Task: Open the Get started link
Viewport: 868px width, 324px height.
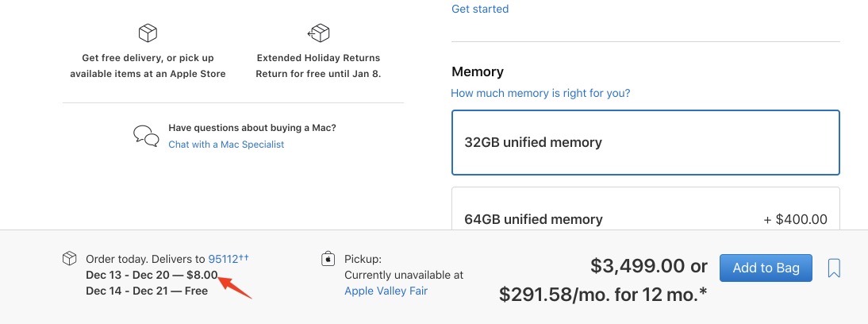Action: (x=480, y=10)
